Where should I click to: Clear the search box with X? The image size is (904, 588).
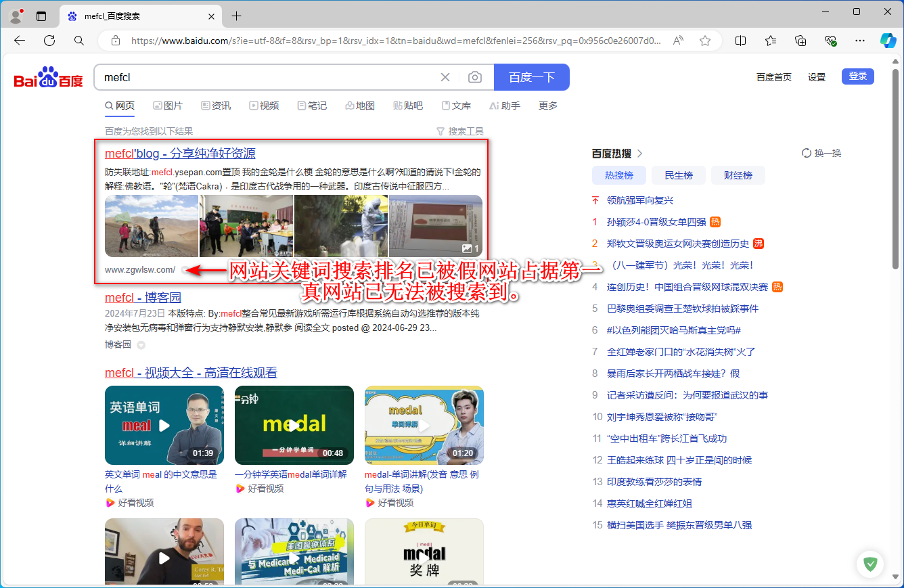coord(445,77)
